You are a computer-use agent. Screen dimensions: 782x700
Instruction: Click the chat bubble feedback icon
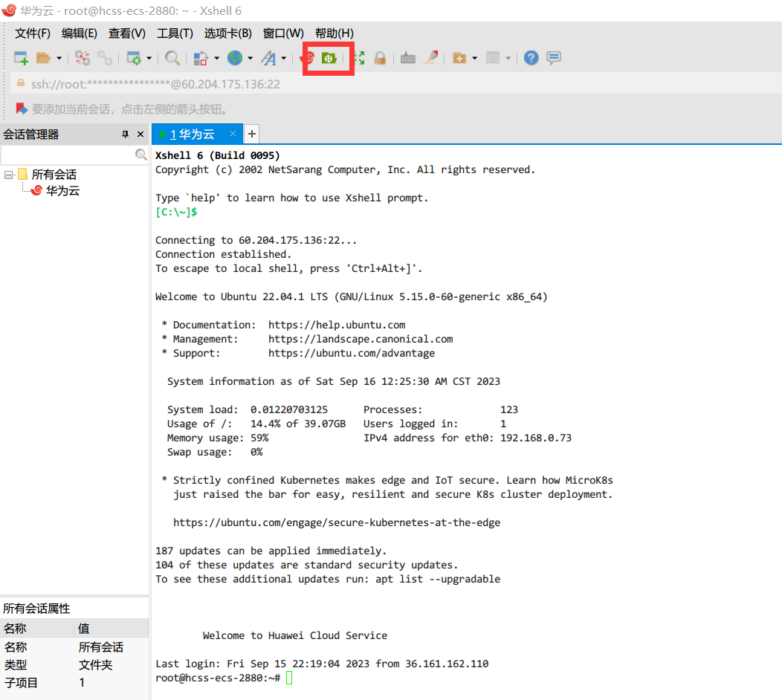click(554, 58)
